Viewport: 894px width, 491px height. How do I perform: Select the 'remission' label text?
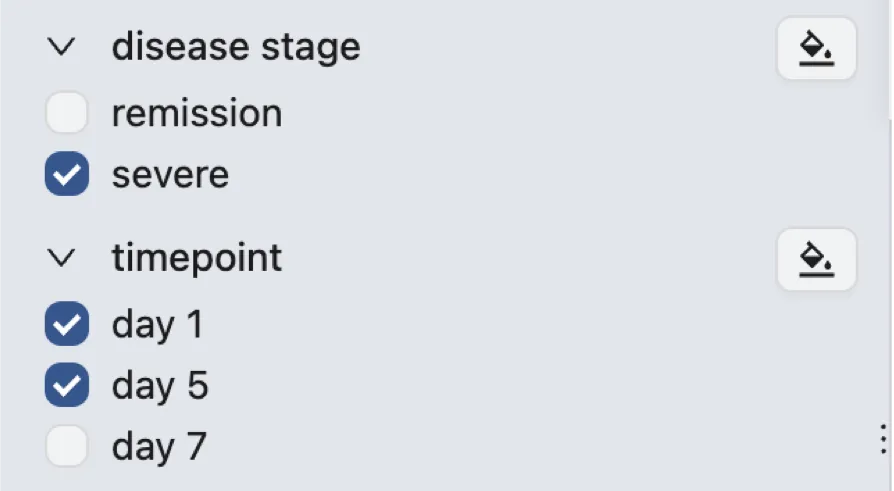pyautogui.click(x=197, y=113)
